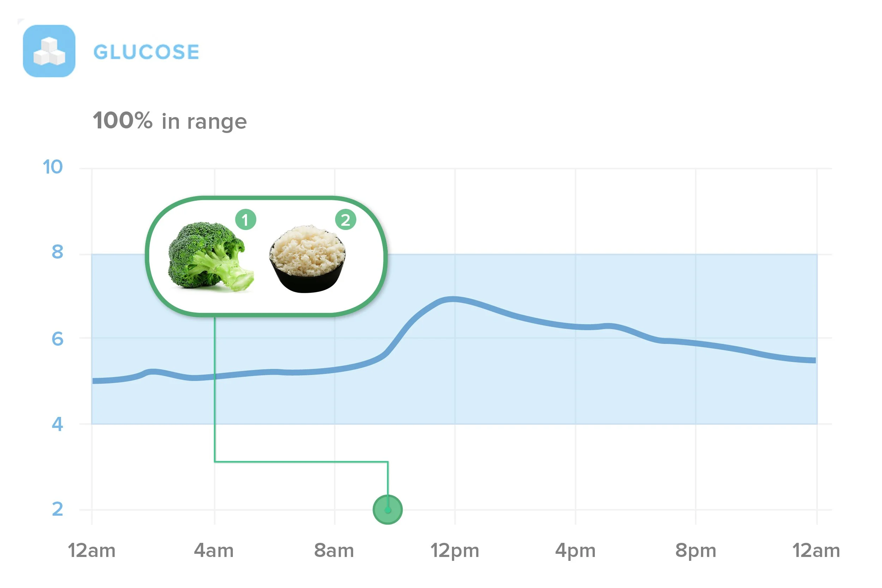The height and width of the screenshot is (588, 882).
Task: Select the 12pm time axis label
Action: [455, 551]
